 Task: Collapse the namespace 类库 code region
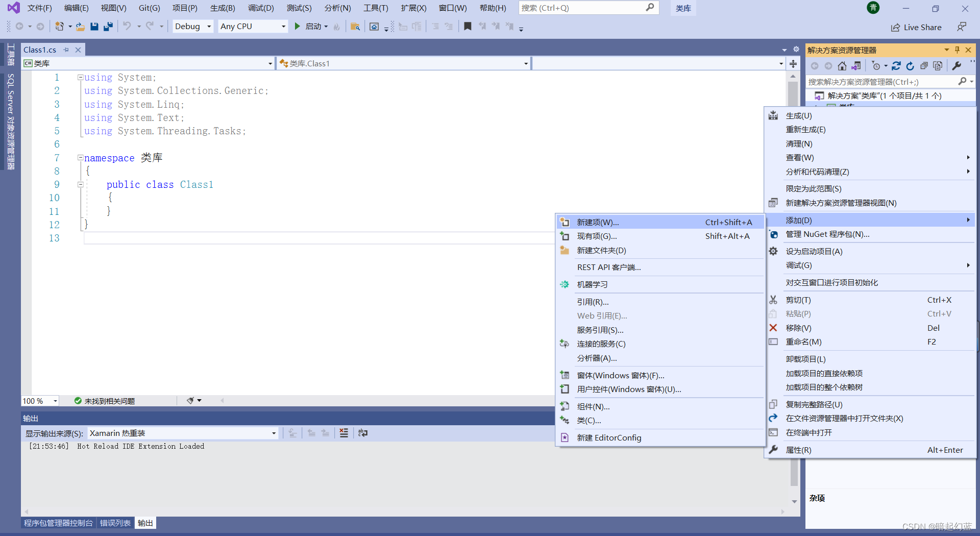80,157
